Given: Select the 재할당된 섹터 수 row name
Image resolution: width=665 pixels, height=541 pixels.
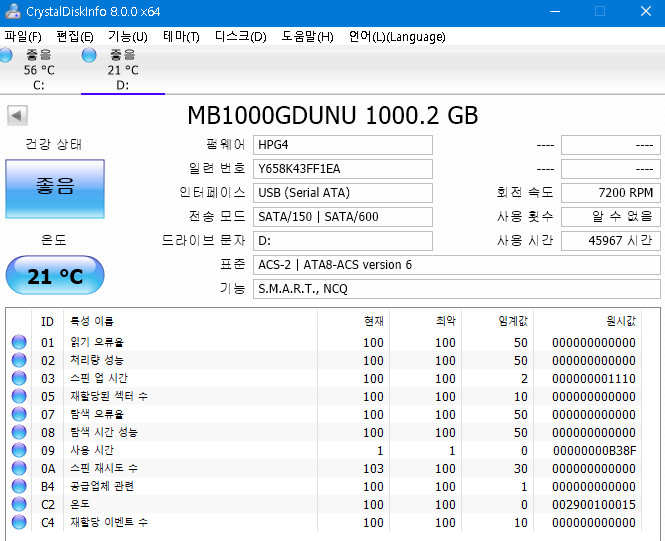Looking at the screenshot, I should coord(109,396).
